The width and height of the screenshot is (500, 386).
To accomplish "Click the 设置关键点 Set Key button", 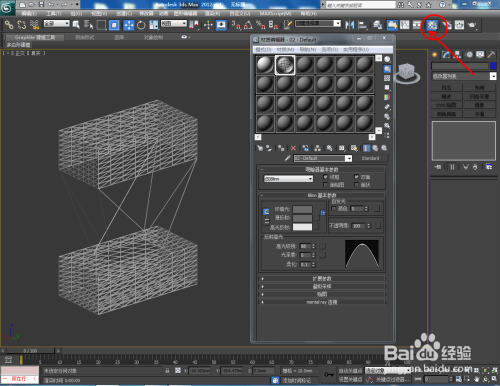I will [350, 379].
